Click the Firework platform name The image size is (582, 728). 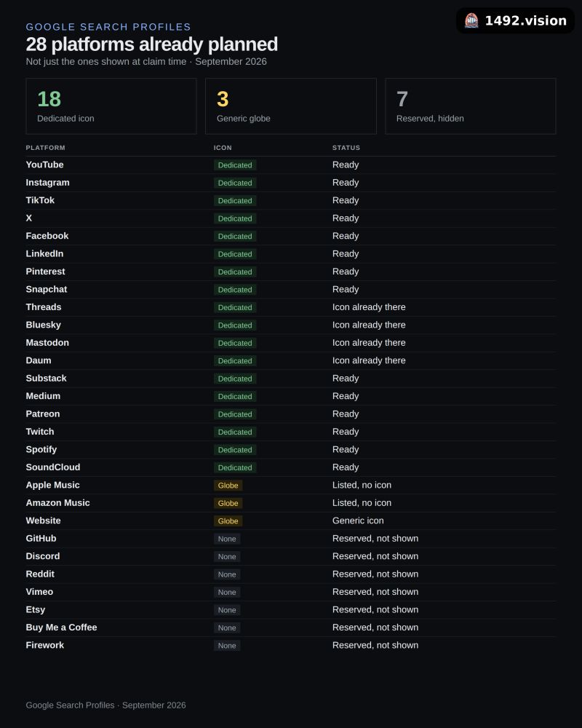click(x=45, y=645)
